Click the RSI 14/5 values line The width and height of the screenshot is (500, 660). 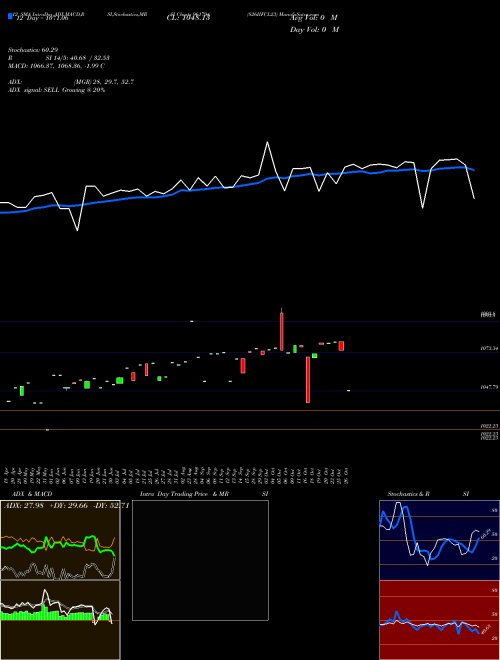(x=59, y=58)
